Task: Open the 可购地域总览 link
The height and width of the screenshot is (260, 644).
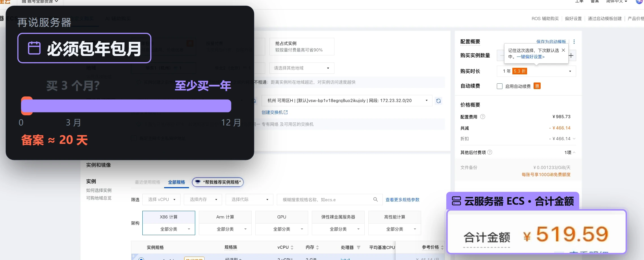Action: [99, 198]
